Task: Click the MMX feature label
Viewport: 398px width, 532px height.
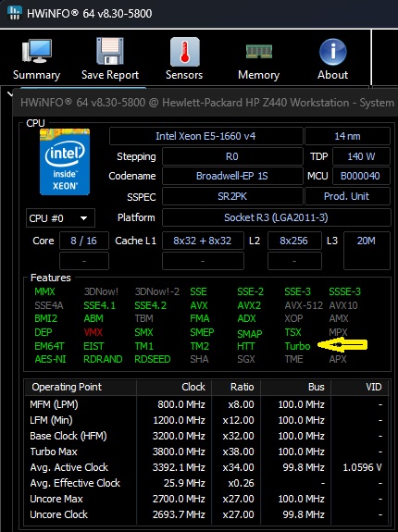Action: 44,291
